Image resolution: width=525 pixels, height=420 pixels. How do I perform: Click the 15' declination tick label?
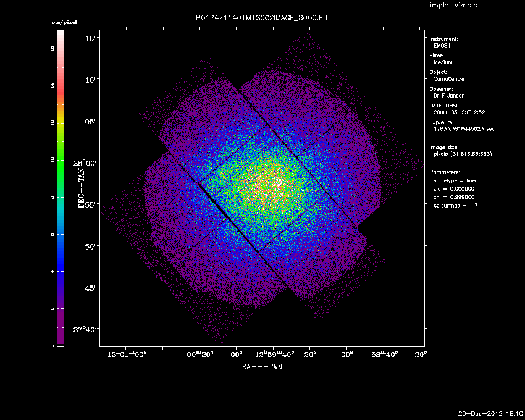92,38
